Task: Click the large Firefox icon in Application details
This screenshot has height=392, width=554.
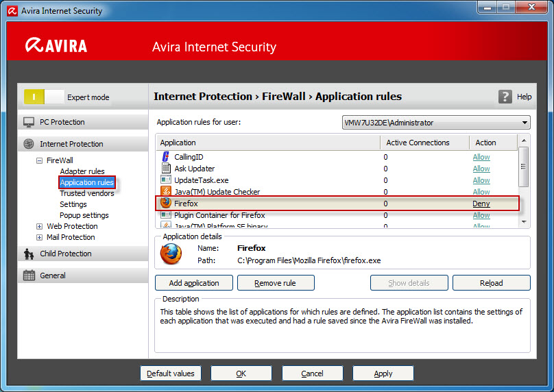Action: [171, 254]
